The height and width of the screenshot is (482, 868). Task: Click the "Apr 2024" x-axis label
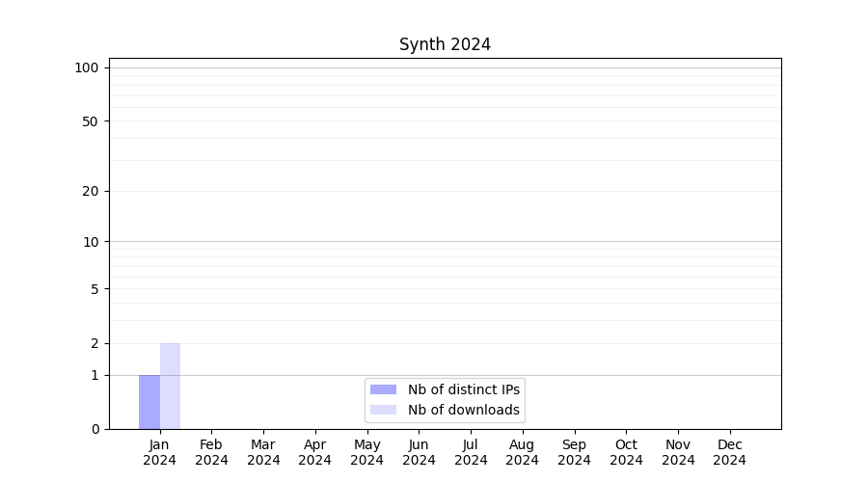click(x=315, y=452)
